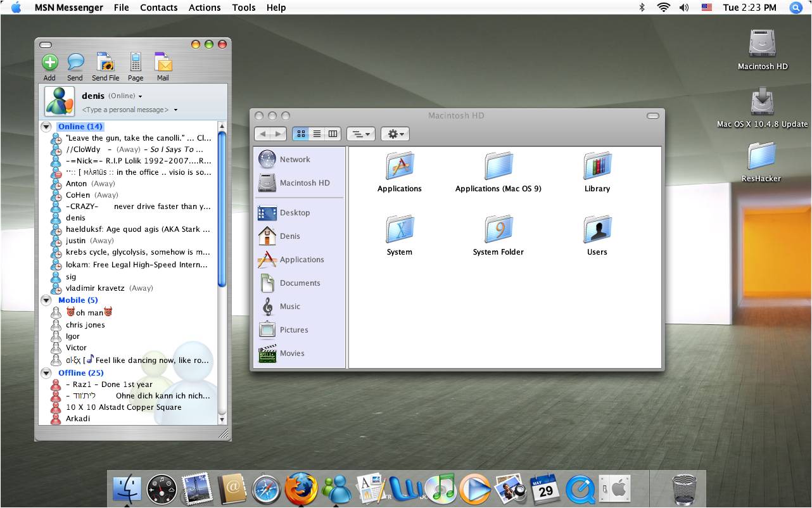
Task: Select contact vladimir kravetz
Action: tap(110, 288)
